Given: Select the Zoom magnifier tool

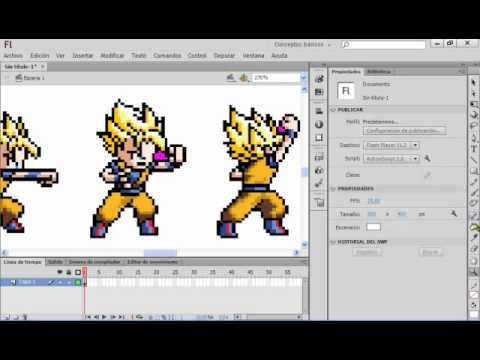Looking at the screenshot, I should coord(474,272).
